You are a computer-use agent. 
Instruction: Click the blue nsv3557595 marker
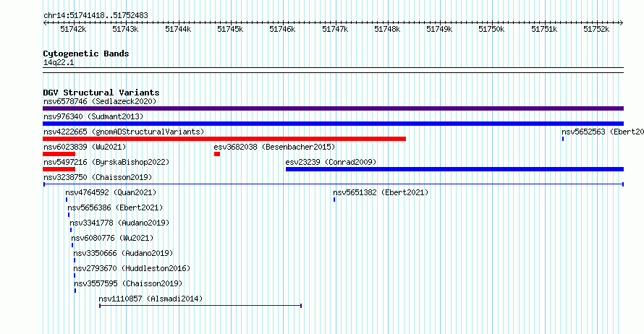click(75, 291)
